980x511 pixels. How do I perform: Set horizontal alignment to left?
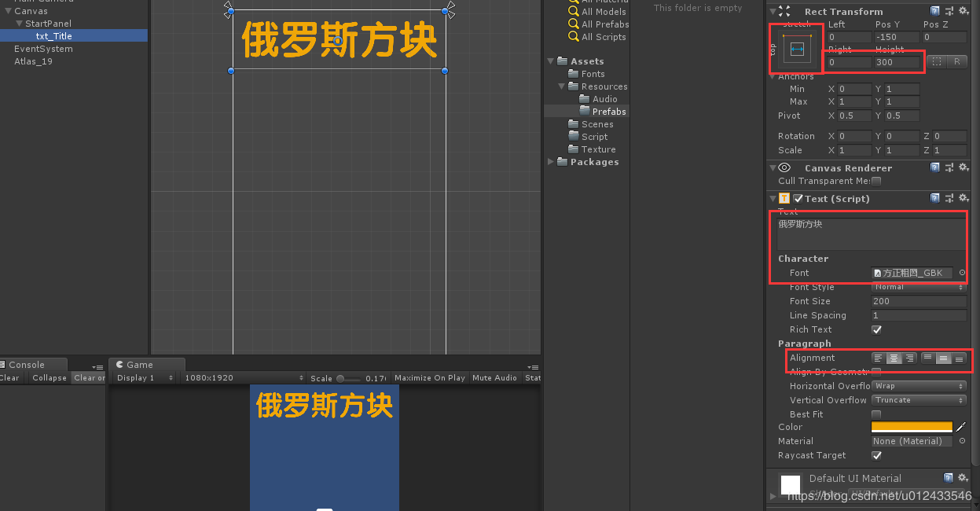(879, 358)
